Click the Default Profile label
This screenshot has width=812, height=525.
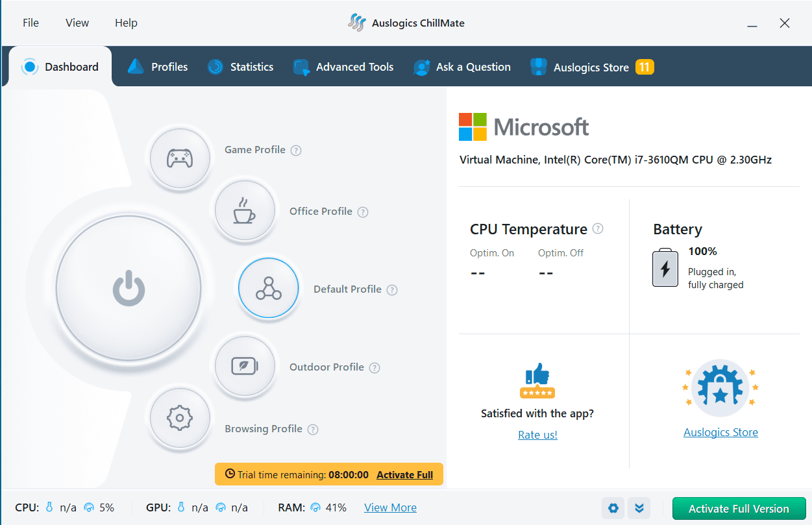[347, 289]
